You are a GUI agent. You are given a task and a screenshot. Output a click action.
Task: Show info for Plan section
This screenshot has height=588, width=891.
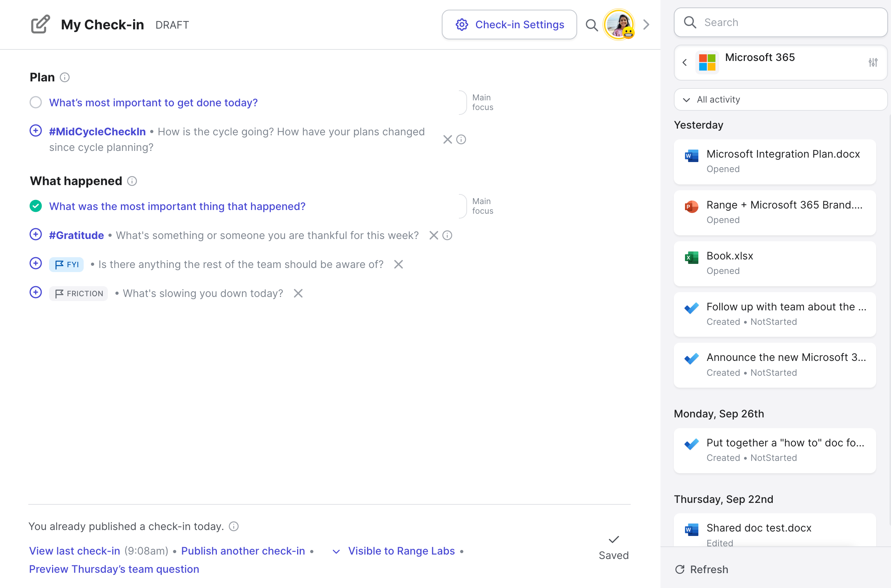[x=65, y=78]
